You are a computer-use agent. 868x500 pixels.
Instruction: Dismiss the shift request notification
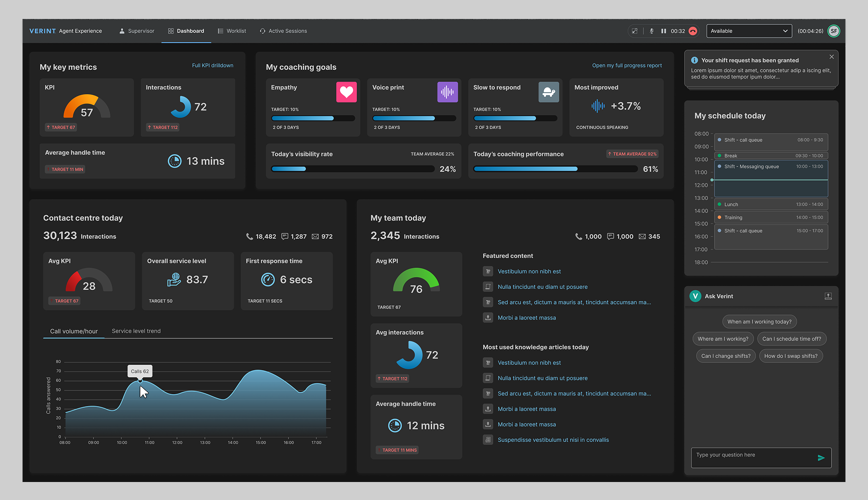[831, 57]
